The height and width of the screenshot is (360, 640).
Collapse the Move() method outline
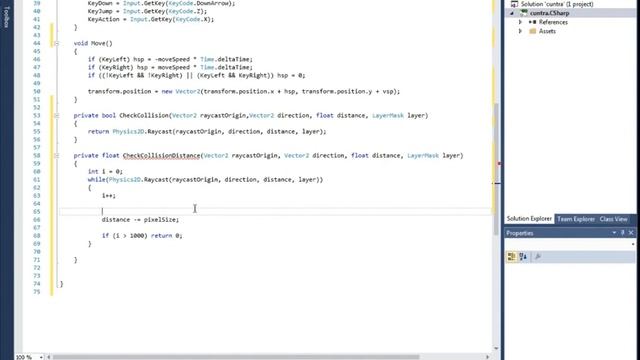[x=56, y=43]
